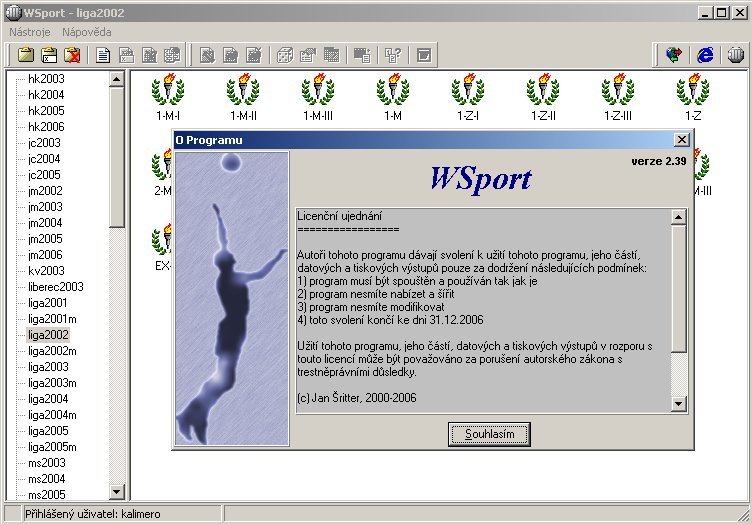The width and height of the screenshot is (752, 524).
Task: Click the tree list scroll-up arrow
Action: tap(117, 79)
